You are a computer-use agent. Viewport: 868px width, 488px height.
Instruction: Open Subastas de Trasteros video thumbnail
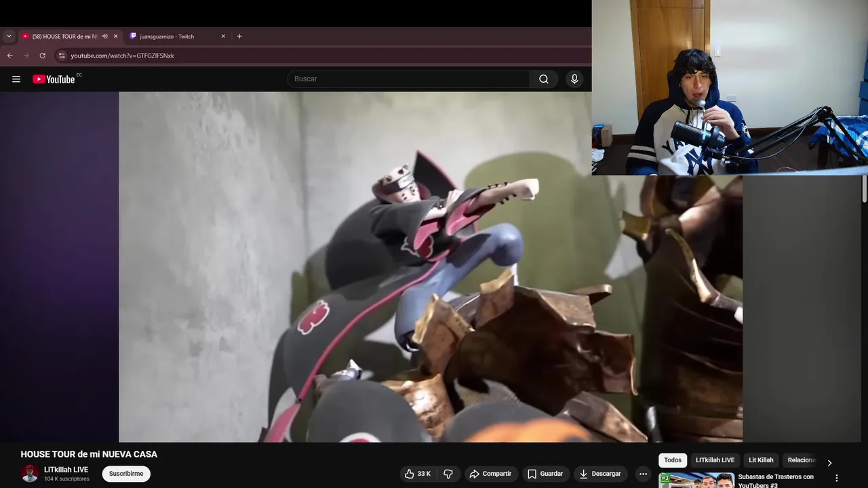coord(696,481)
